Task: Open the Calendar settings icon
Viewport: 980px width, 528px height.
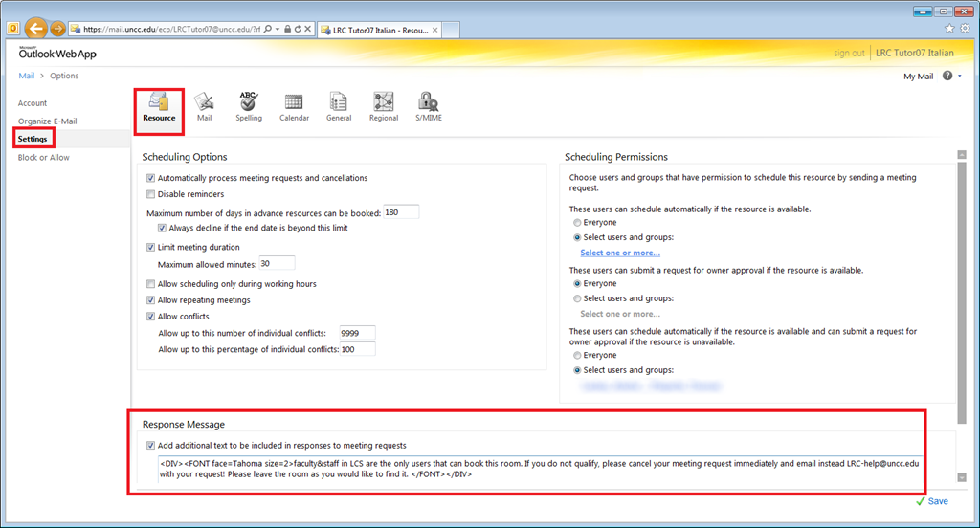Action: (294, 105)
